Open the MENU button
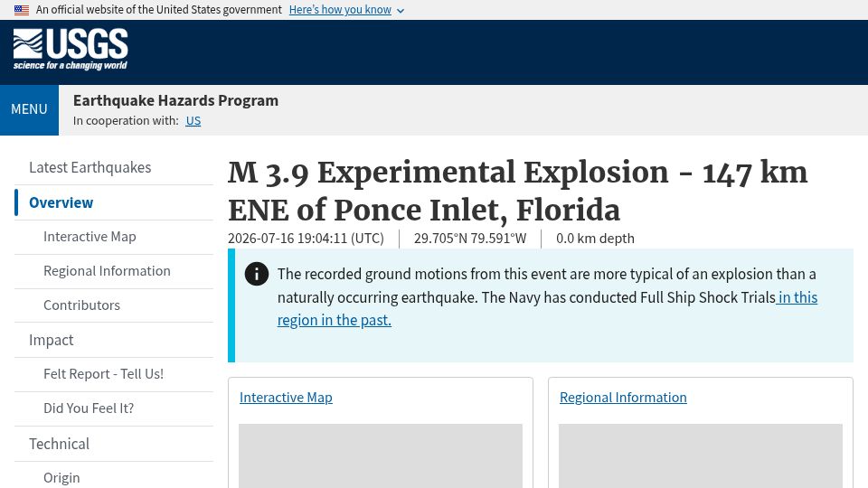This screenshot has width=868, height=488. [x=29, y=109]
